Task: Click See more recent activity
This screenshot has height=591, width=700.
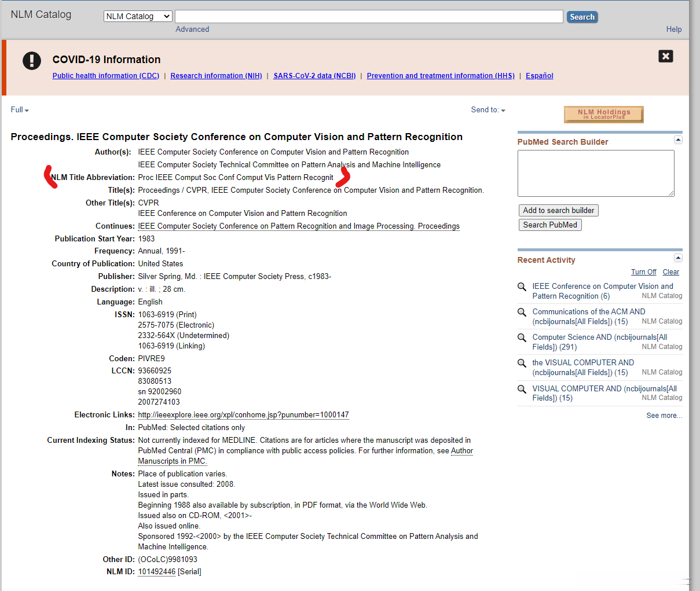Action: 664,416
